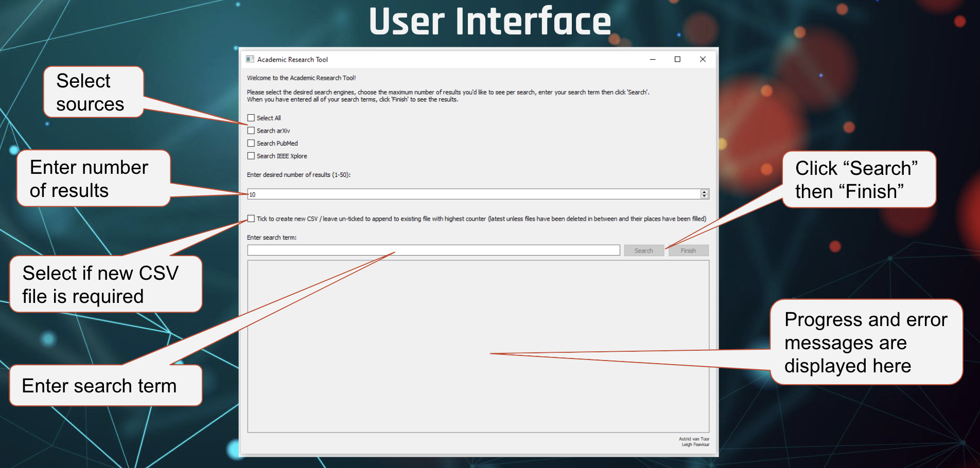980x468 pixels.
Task: Check the Search PubMed option
Action: 251,143
